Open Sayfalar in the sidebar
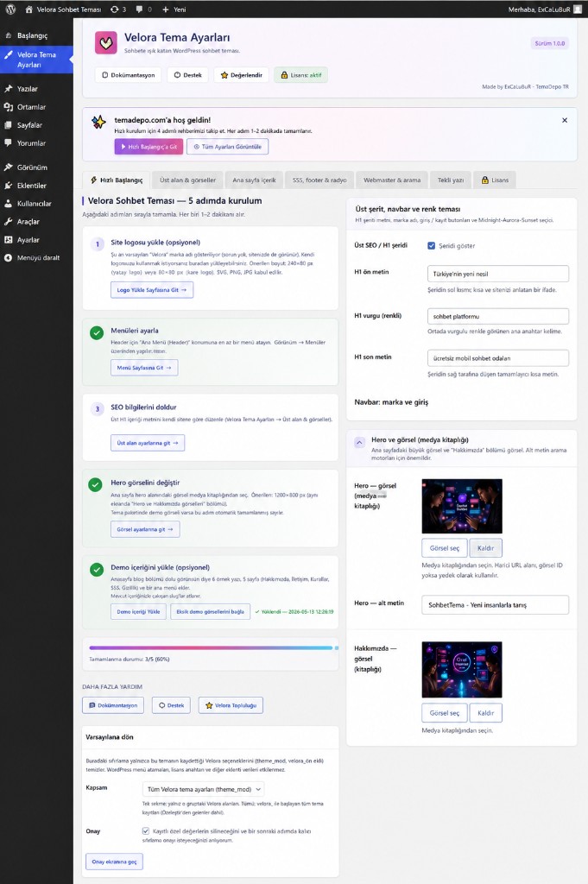Screen dimensions: 588x884 [36, 124]
